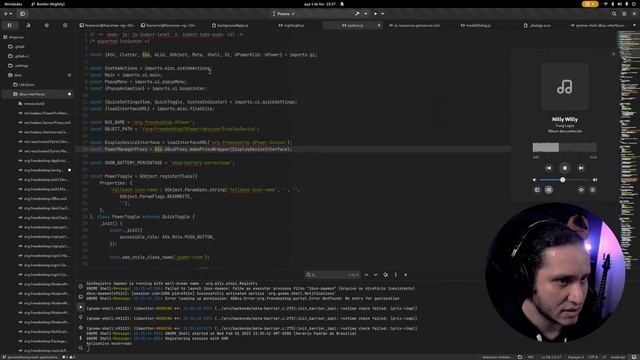Stop playback in the music widget
The image size is (640, 360).
564,168
